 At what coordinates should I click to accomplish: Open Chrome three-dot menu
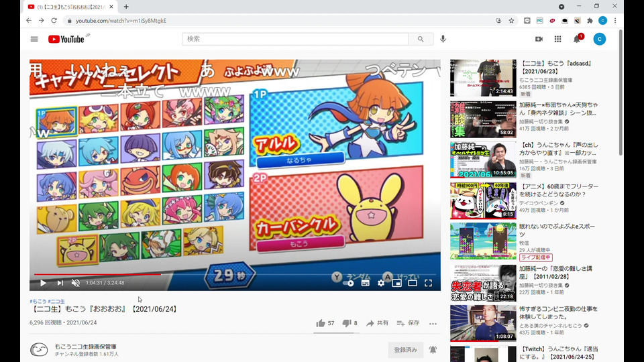coord(615,21)
